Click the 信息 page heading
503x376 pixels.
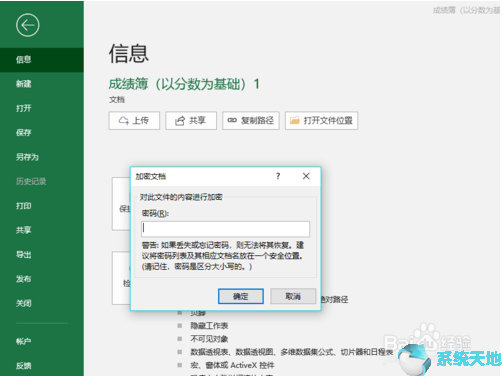coord(129,53)
